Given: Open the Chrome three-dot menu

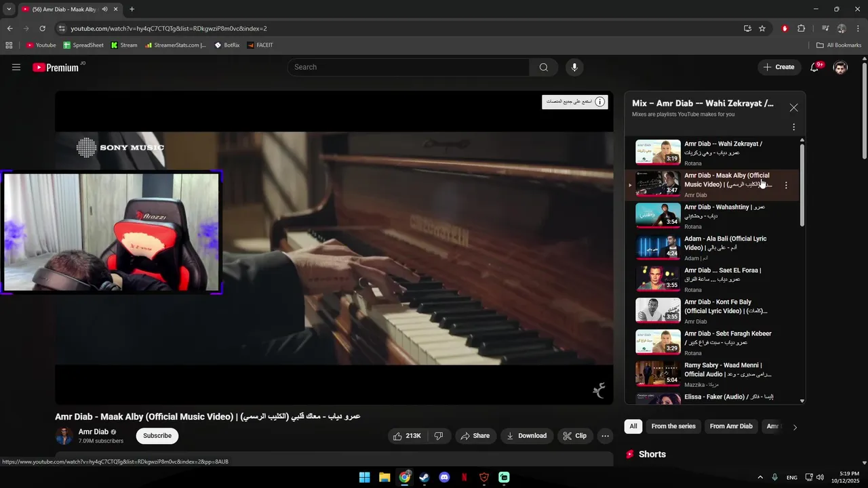Looking at the screenshot, I should (x=859, y=28).
